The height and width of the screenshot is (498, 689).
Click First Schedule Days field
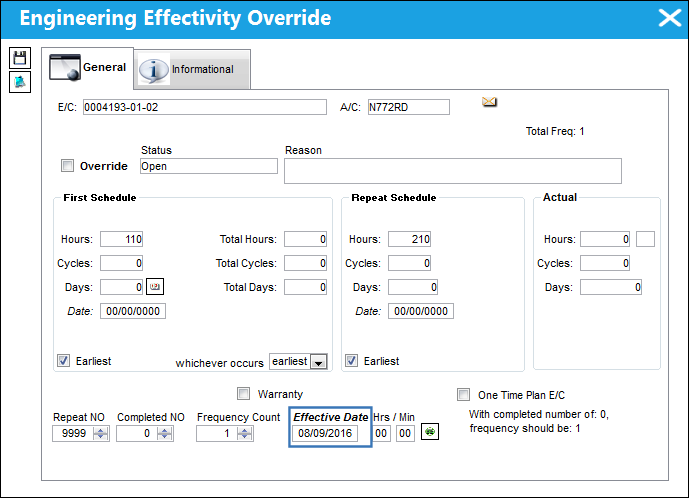tap(121, 287)
